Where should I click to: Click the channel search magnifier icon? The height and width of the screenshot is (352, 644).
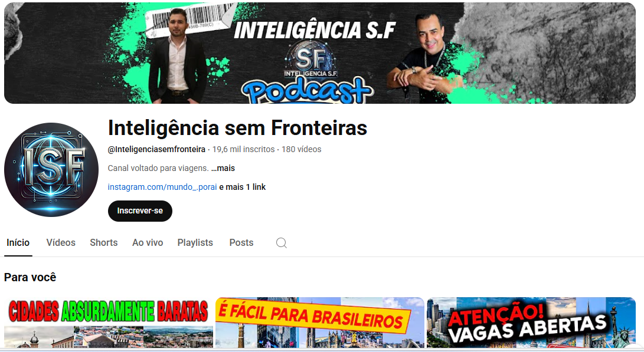[282, 243]
